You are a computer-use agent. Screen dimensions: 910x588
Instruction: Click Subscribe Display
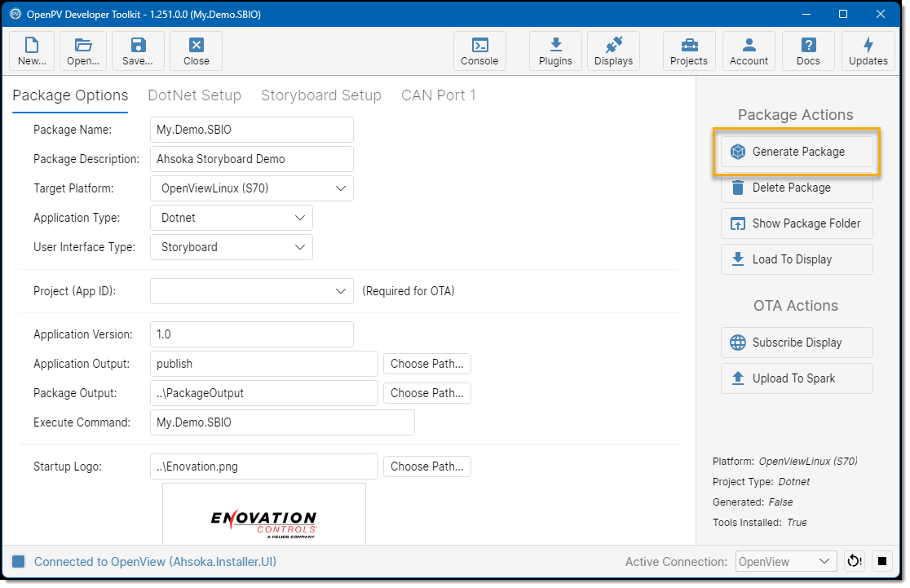coord(797,343)
